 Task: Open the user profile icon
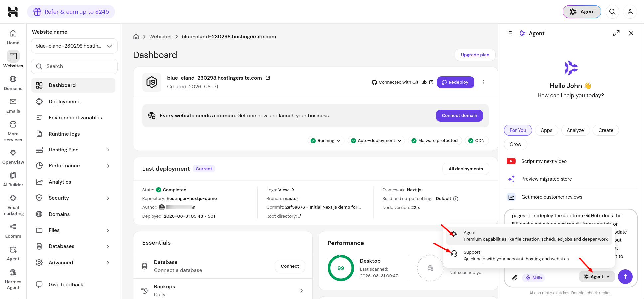(630, 12)
